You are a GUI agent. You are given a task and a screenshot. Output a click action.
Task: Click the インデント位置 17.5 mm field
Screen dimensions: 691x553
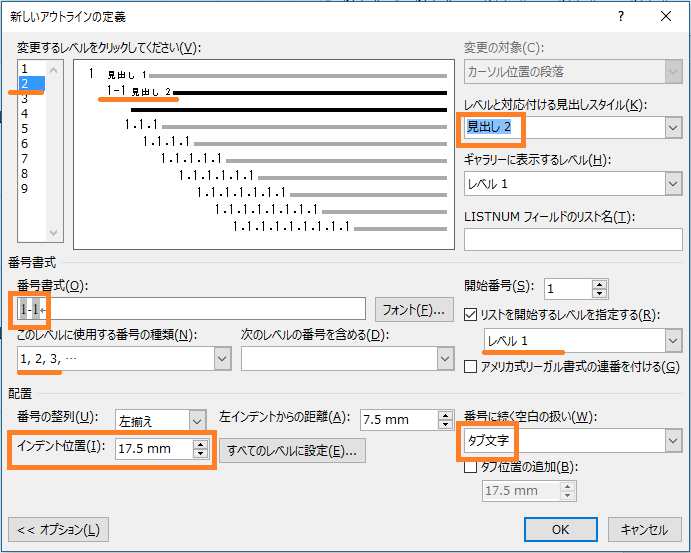[154, 449]
